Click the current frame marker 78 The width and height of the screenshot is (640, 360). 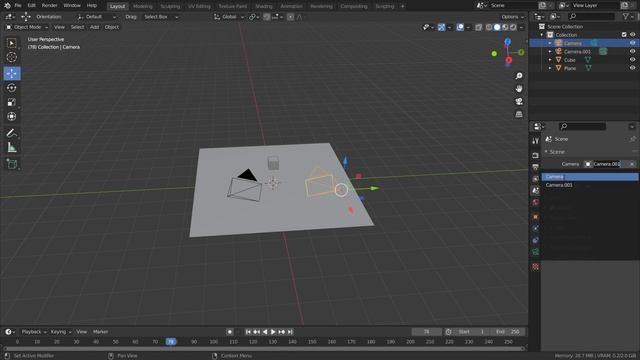(171, 342)
